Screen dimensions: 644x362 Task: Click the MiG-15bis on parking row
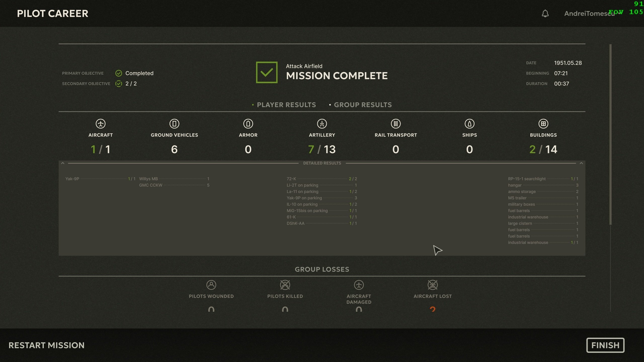322,211
